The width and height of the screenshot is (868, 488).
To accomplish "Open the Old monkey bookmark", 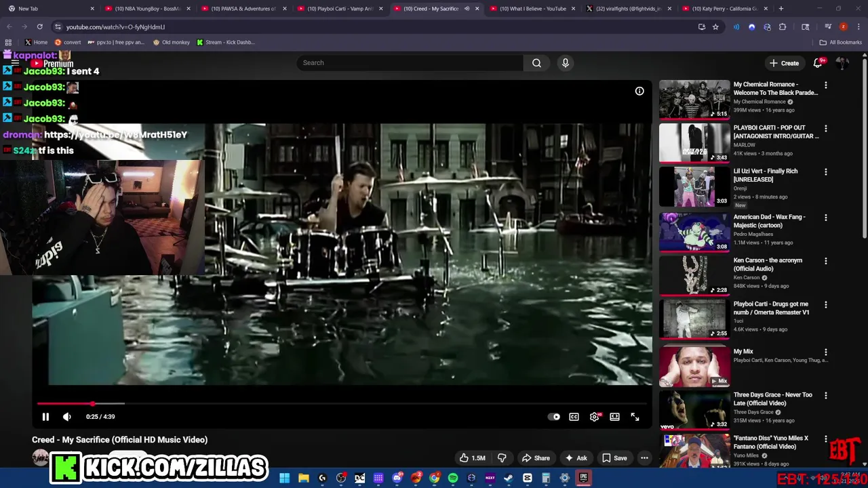I will click(x=171, y=42).
